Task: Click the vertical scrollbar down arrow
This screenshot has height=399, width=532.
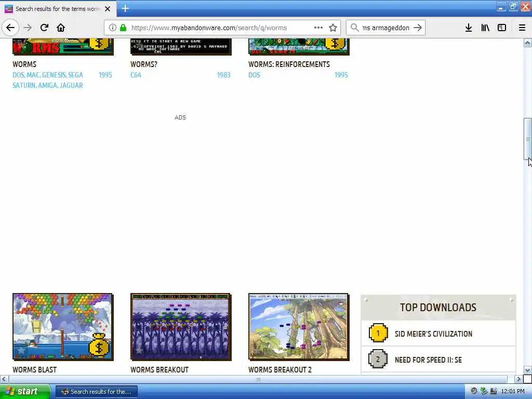Action: (x=528, y=370)
